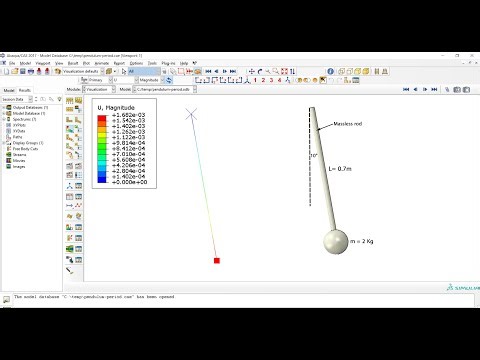Step to previous frame in toolbar

tap(216, 71)
